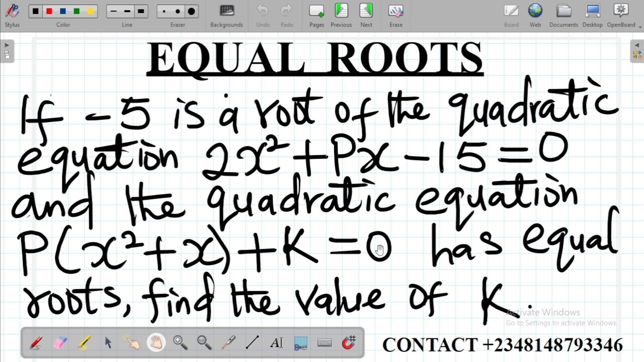Select the Eraser tool in stylus palette
Viewport: 644px width, 362px height.
(x=60, y=343)
